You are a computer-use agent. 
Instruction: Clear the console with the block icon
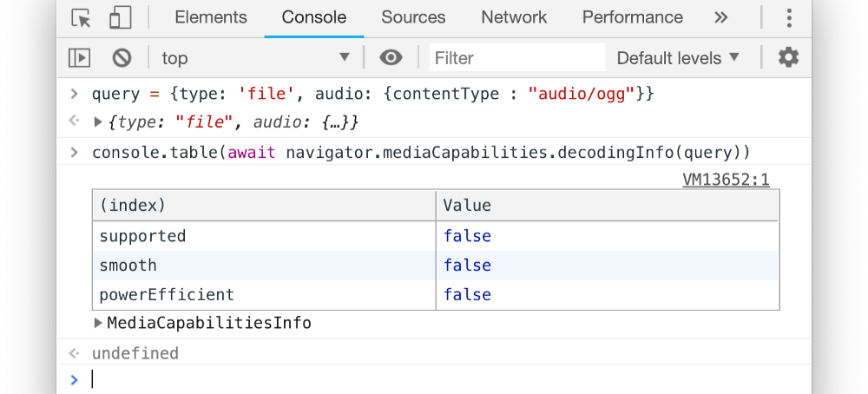coord(122,58)
